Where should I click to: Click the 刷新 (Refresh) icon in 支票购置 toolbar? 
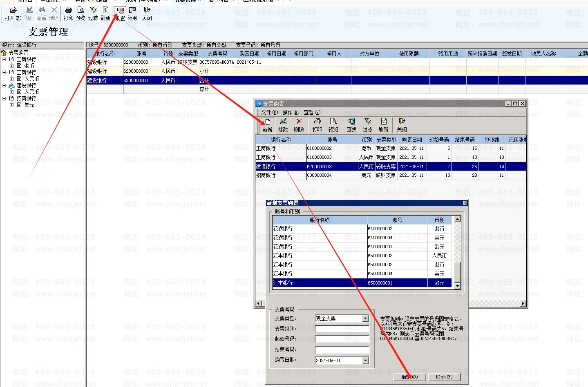(x=383, y=125)
